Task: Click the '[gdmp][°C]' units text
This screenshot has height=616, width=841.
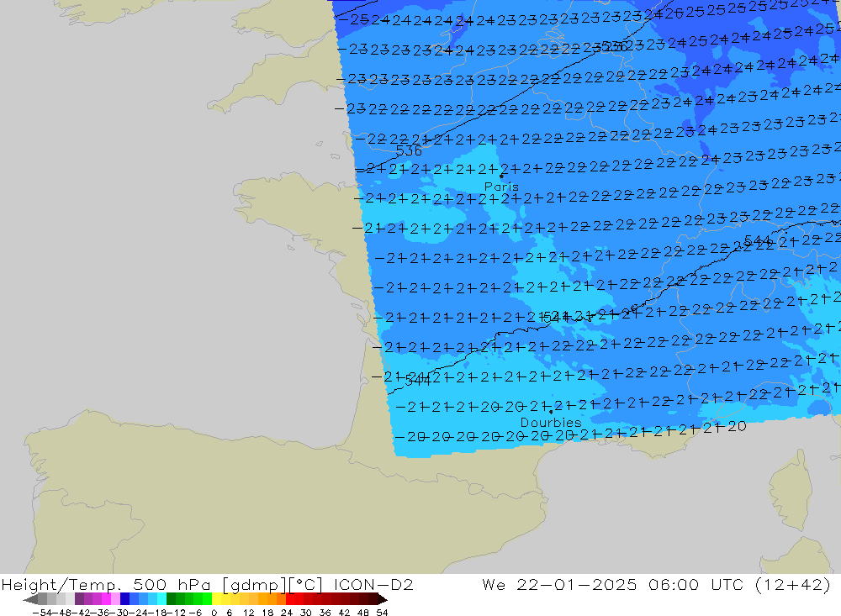Action: [x=272, y=584]
